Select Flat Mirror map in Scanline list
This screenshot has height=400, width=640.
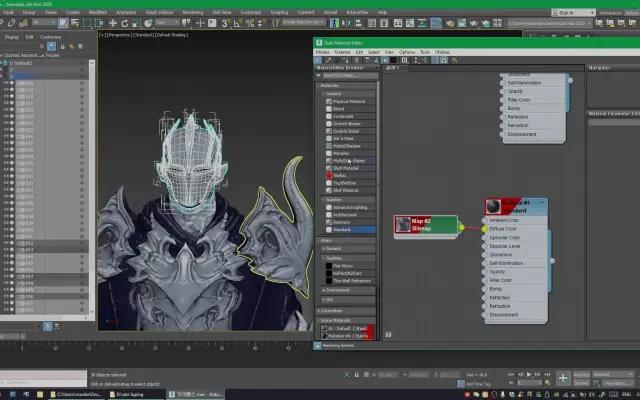tap(351, 266)
